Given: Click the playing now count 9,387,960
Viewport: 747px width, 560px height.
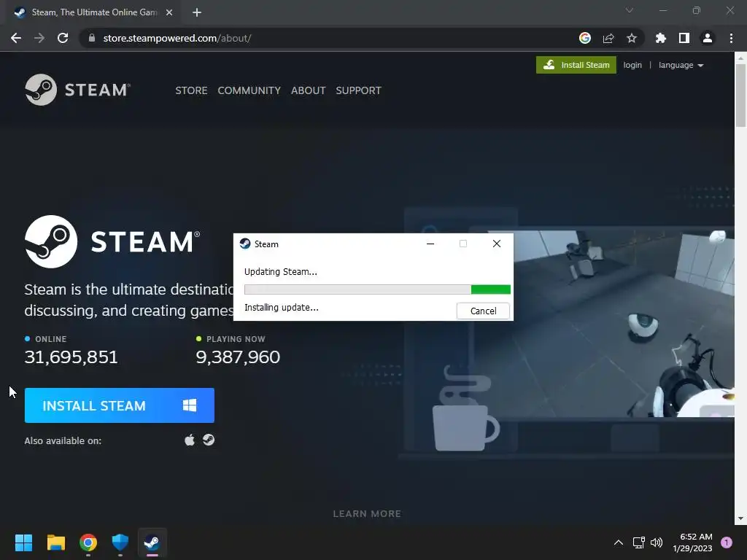Looking at the screenshot, I should (x=238, y=357).
